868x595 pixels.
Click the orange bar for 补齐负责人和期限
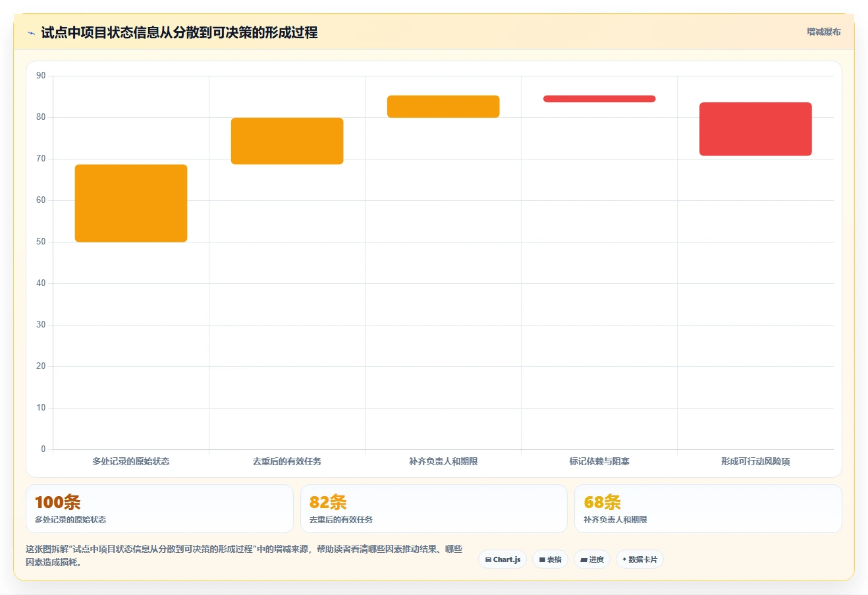point(443,107)
